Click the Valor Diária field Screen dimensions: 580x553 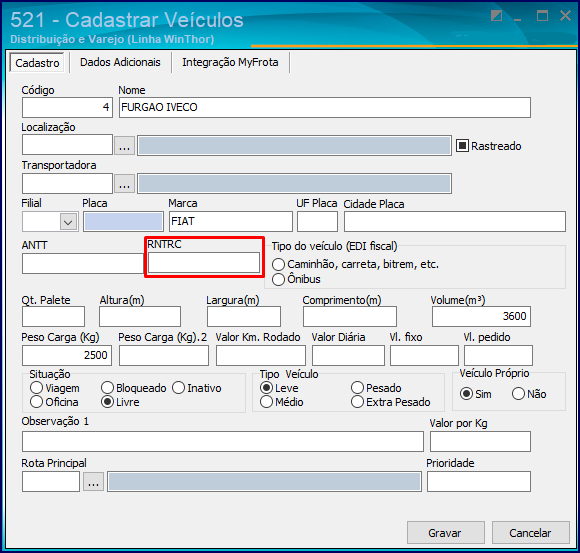point(348,355)
